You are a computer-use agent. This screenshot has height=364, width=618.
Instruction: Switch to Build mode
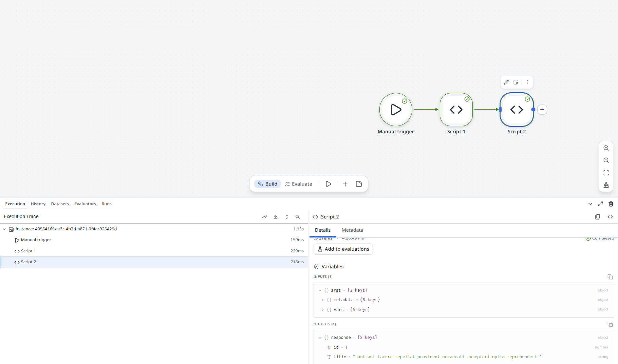tap(267, 184)
